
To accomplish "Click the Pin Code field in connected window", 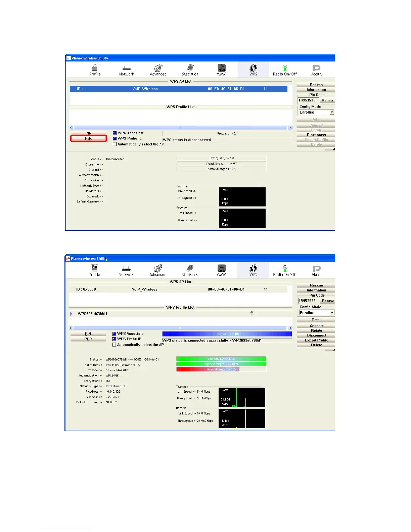I will (309, 301).
